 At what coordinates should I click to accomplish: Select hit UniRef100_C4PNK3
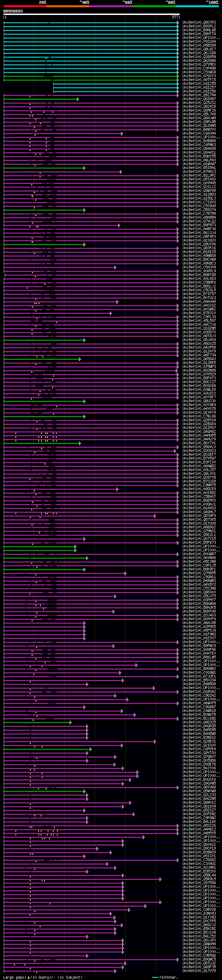[199, 145]
